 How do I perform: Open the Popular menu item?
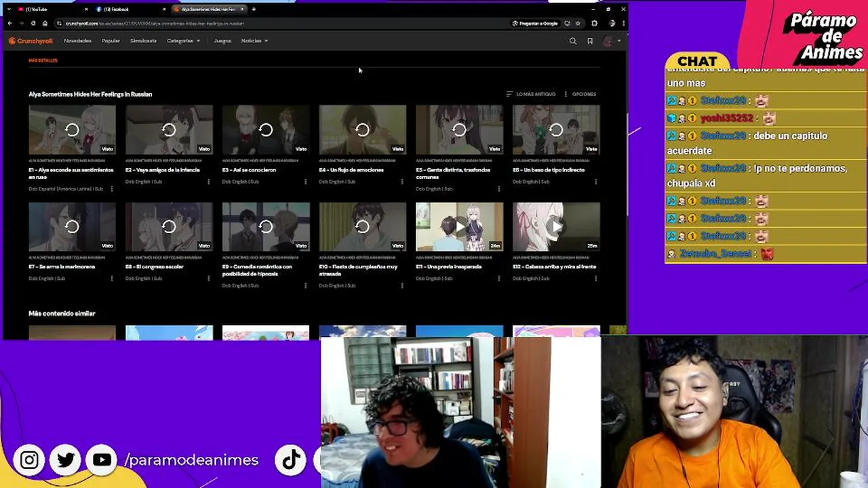[x=111, y=41]
